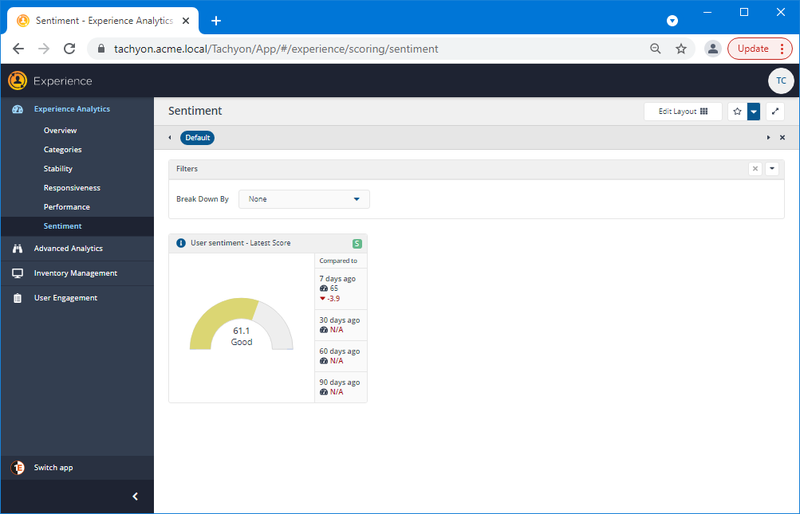The height and width of the screenshot is (514, 800).
Task: Click the 61.1 score value
Action: click(x=241, y=331)
